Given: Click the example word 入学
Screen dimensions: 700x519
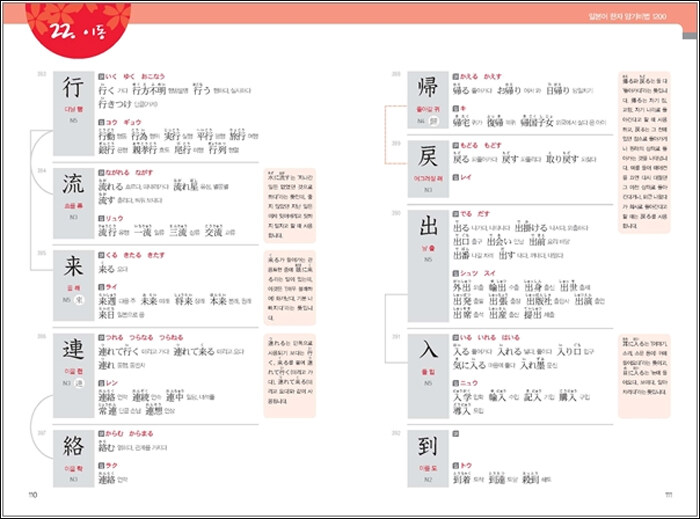Looking at the screenshot, I should tap(462, 396).
